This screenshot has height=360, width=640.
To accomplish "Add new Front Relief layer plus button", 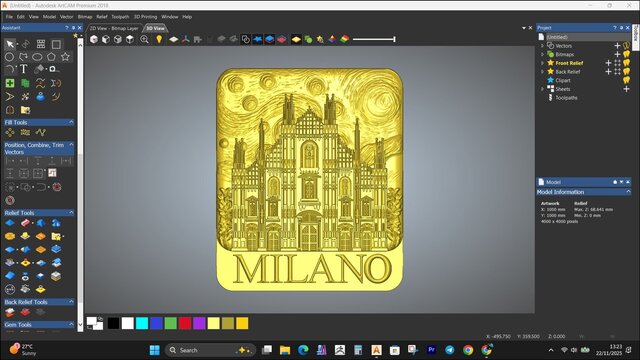I will 609,63.
